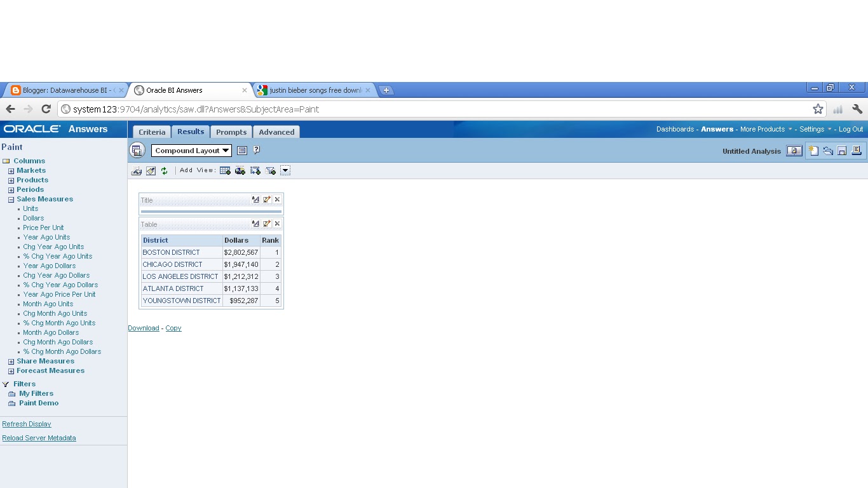Image resolution: width=868 pixels, height=488 pixels.
Task: Click the Copy link below the table
Action: (x=173, y=328)
